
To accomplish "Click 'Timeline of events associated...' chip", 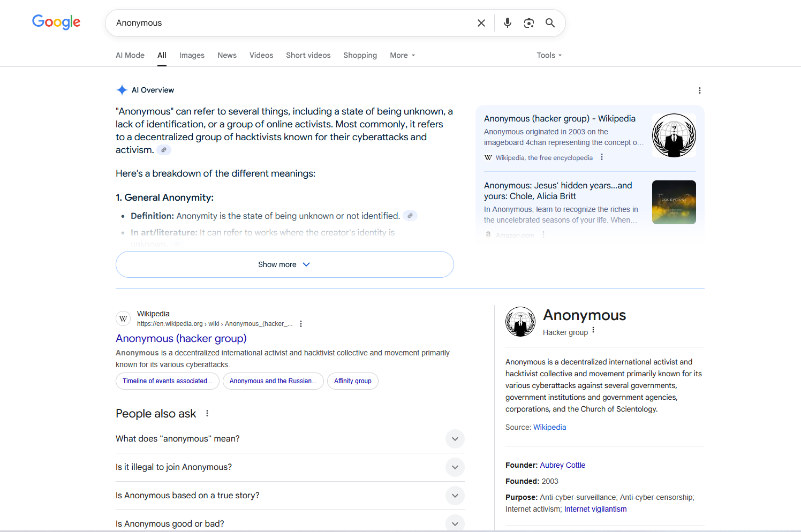I will [x=168, y=381].
